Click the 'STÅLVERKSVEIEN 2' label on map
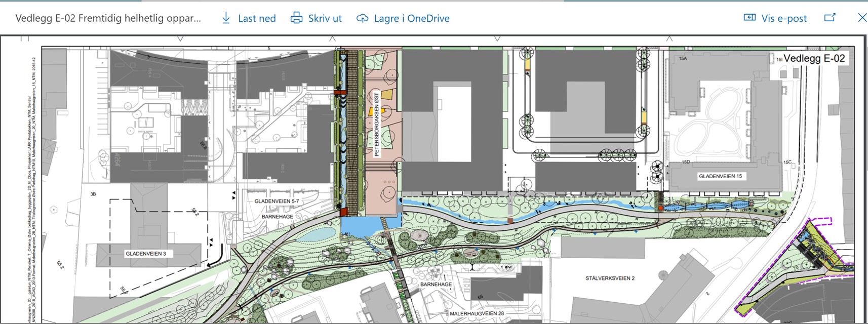868x324 pixels. point(610,278)
